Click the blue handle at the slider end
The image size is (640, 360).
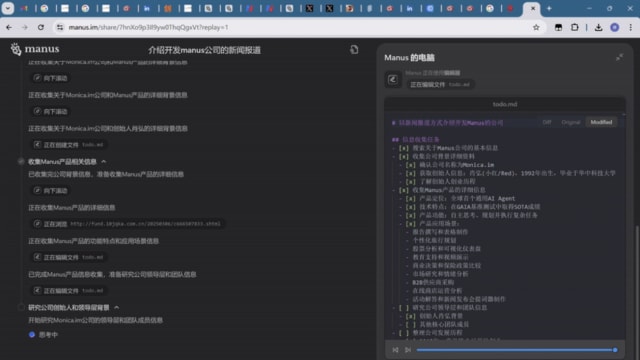615,350
